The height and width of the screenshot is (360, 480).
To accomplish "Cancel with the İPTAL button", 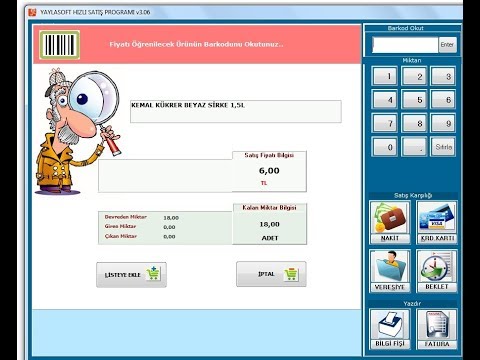I will pos(271,274).
